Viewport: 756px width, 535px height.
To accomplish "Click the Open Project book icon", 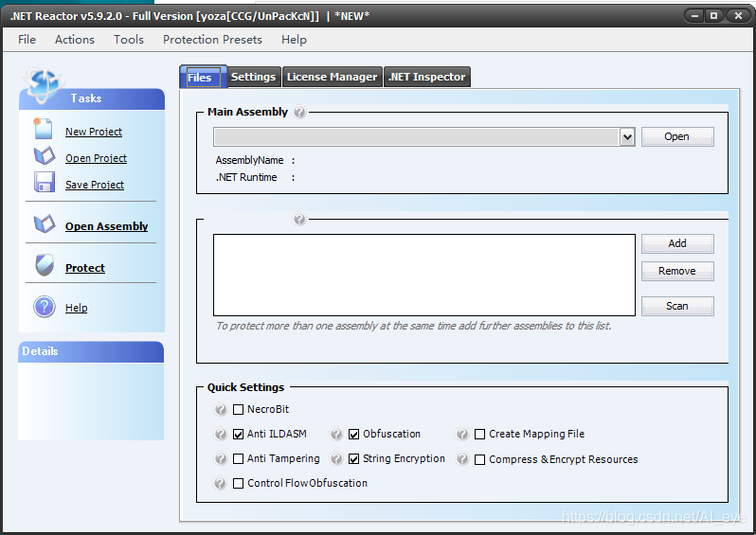I will click(x=45, y=155).
